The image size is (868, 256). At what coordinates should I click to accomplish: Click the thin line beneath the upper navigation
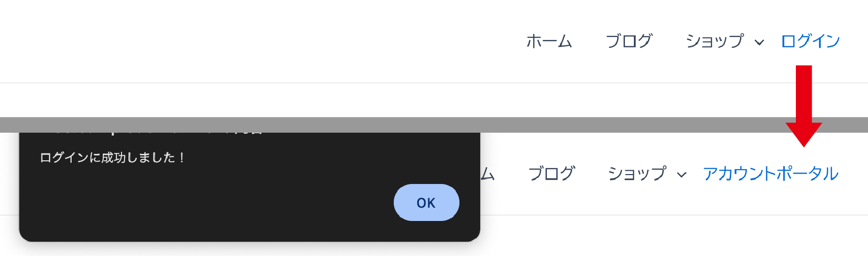434,83
